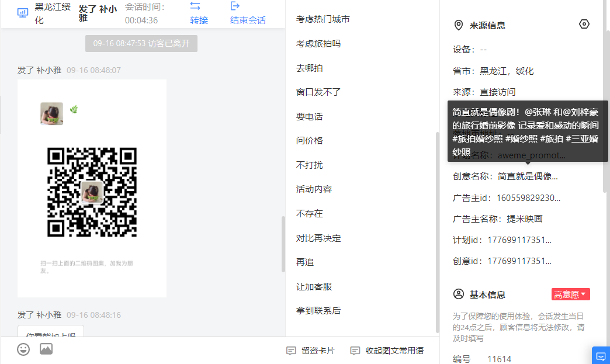Select quick phrase 不存在
Viewport: 610px width, 364px height.
309,213
